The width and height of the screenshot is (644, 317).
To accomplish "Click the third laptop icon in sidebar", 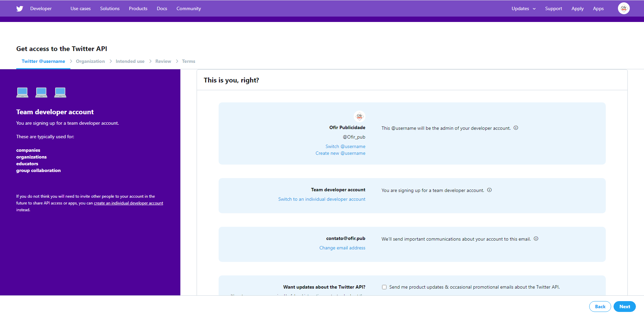I will 60,92.
